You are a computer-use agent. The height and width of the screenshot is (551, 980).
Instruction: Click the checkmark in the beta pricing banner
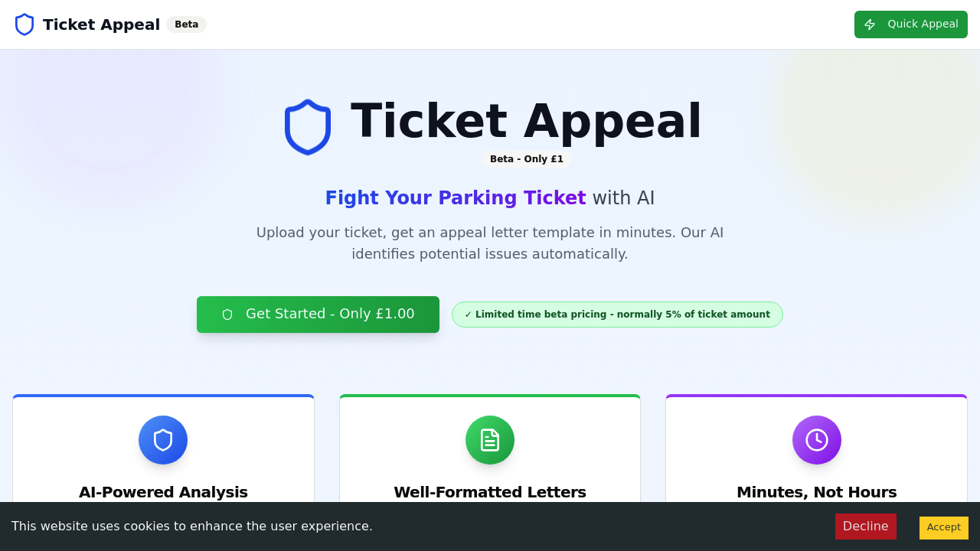[x=469, y=314]
